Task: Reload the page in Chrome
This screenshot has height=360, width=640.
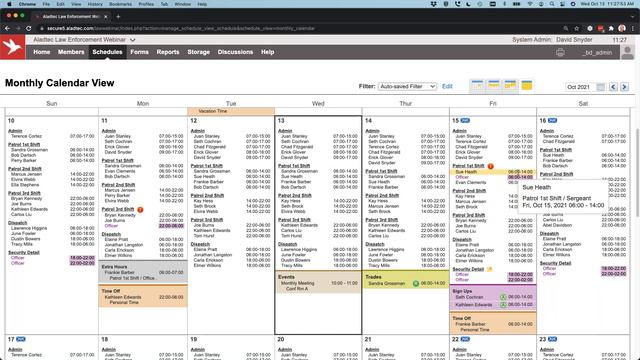Action: [x=29, y=29]
